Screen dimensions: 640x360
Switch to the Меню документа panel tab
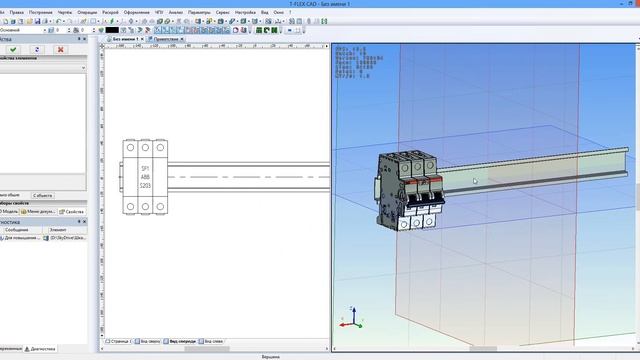(38, 211)
